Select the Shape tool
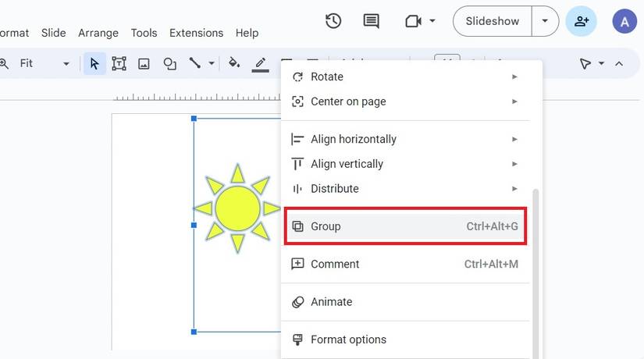This screenshot has width=644, height=359. coord(169,63)
